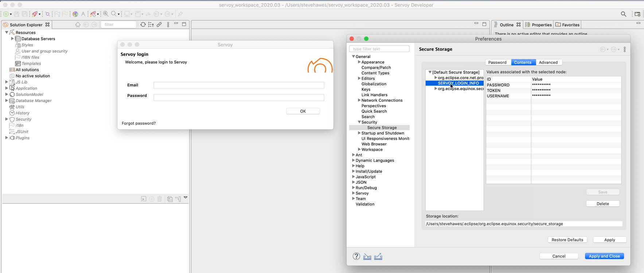
Task: Open global search magnifier at top right
Action: (624, 14)
